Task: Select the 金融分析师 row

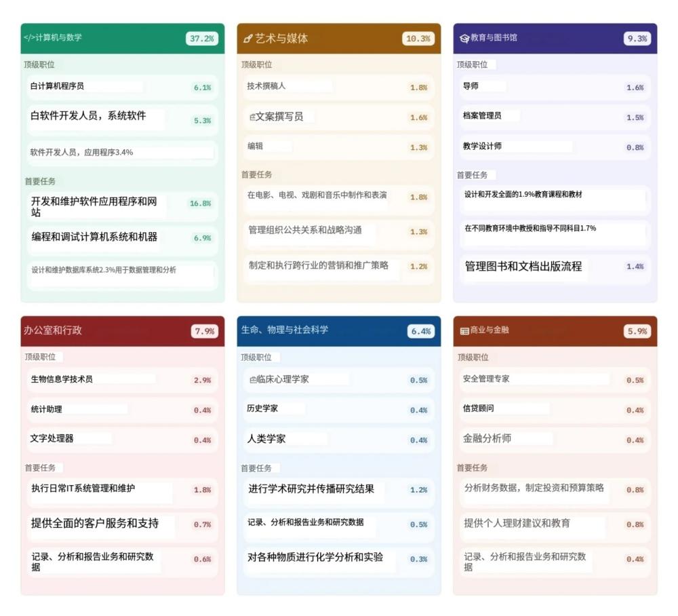Action: (555, 440)
